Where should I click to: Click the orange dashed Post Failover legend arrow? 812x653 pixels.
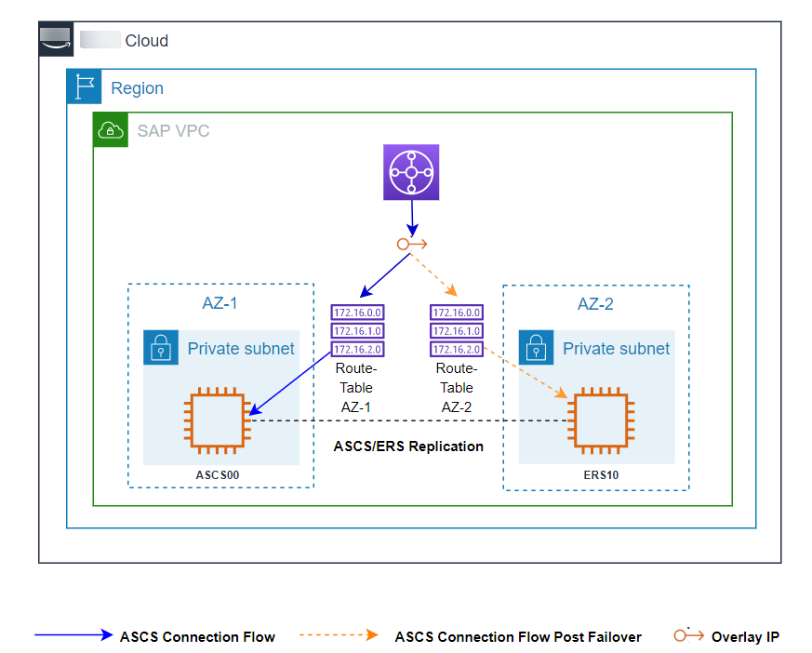[x=339, y=635]
